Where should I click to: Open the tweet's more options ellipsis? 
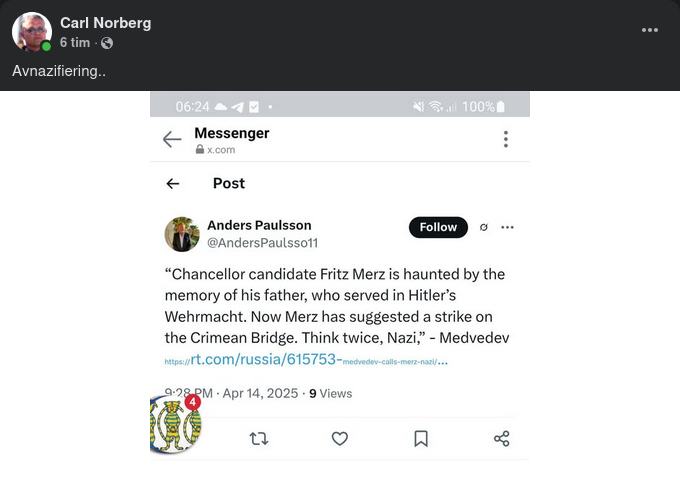(x=507, y=227)
